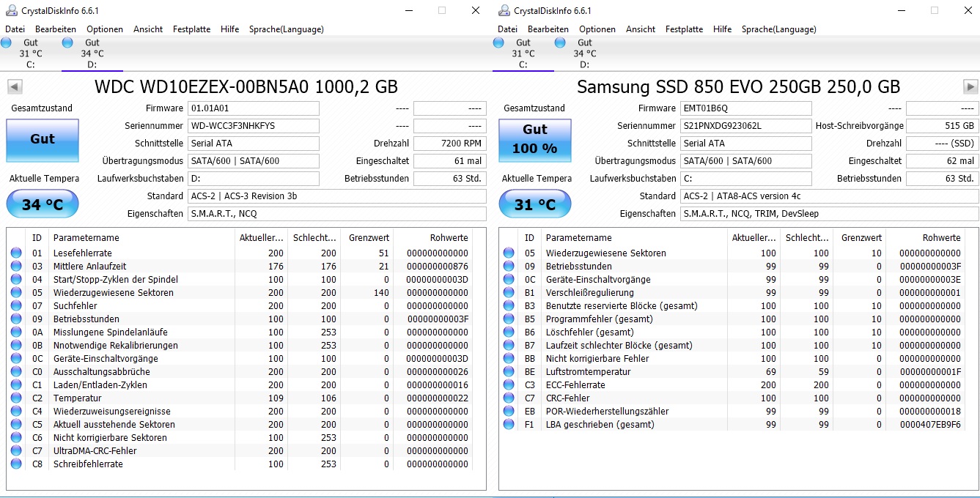Screen dimensions: 980x498
Task: Select row Wiederzugewiesene Sektoren in left table
Action: 240,293
